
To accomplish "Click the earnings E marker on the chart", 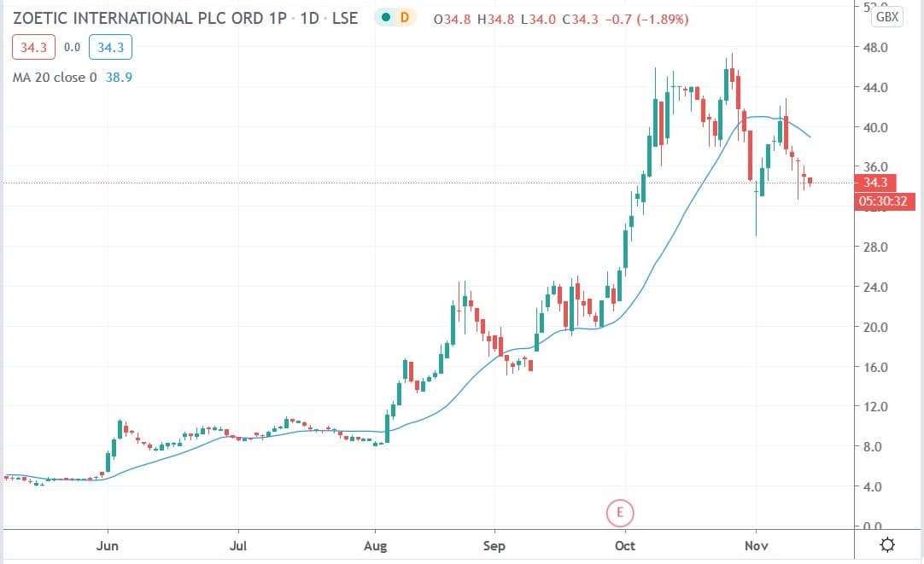I will [x=621, y=513].
